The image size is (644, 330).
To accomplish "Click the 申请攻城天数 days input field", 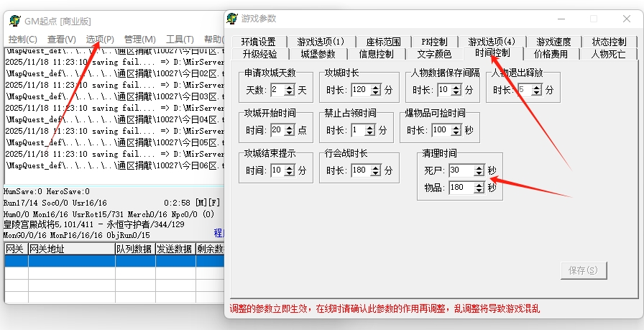I will click(277, 90).
